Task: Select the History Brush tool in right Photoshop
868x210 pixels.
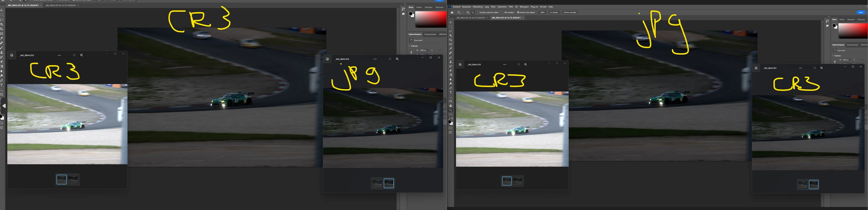Action: click(x=451, y=66)
